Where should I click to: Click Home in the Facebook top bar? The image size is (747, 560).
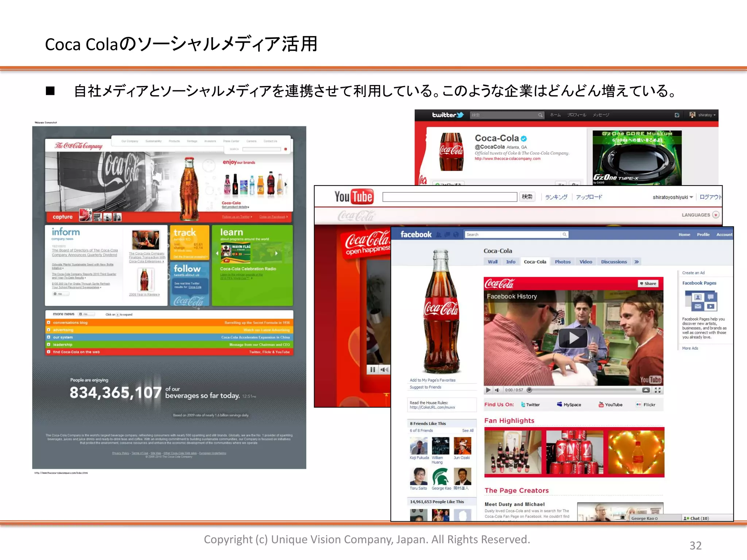click(684, 235)
